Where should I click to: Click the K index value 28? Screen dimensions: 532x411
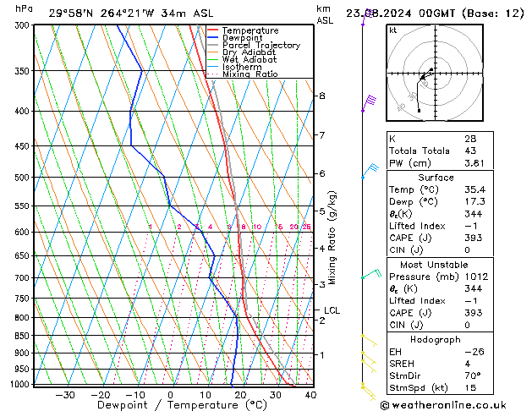pyautogui.click(x=470, y=139)
